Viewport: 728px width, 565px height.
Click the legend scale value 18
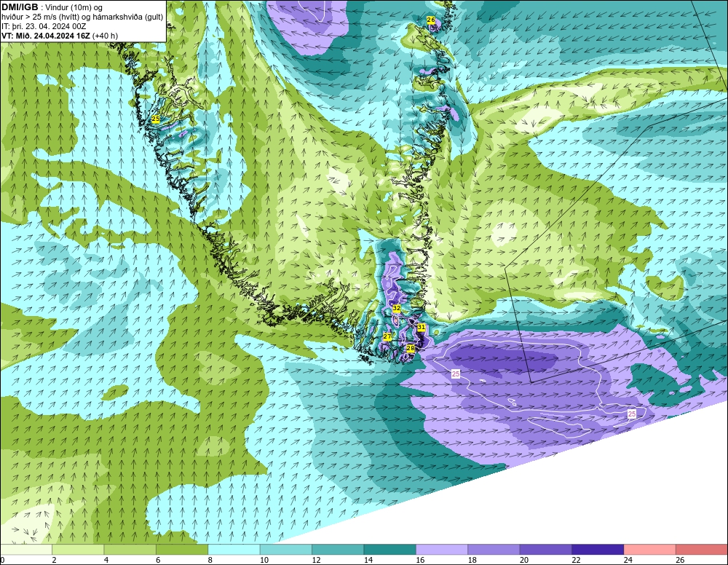click(472, 560)
